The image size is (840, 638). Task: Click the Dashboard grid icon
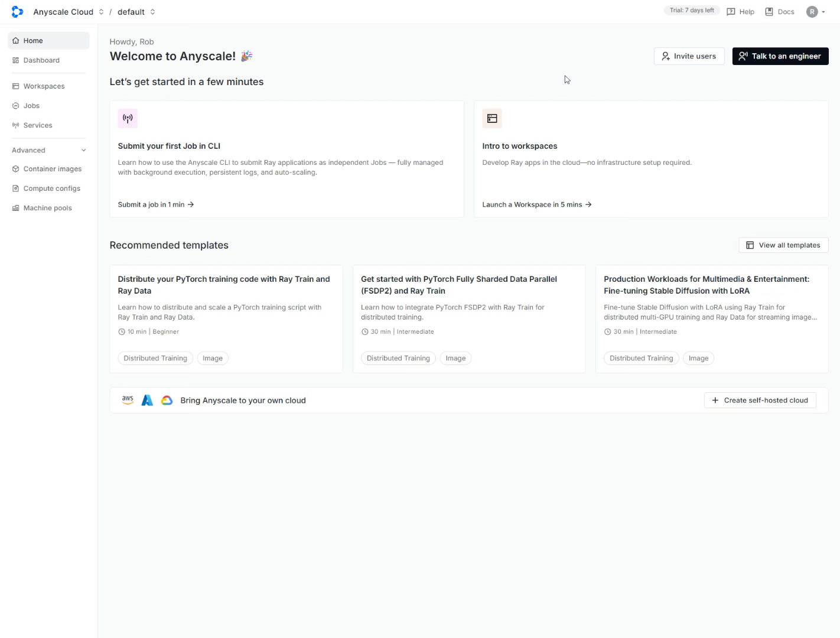(16, 60)
